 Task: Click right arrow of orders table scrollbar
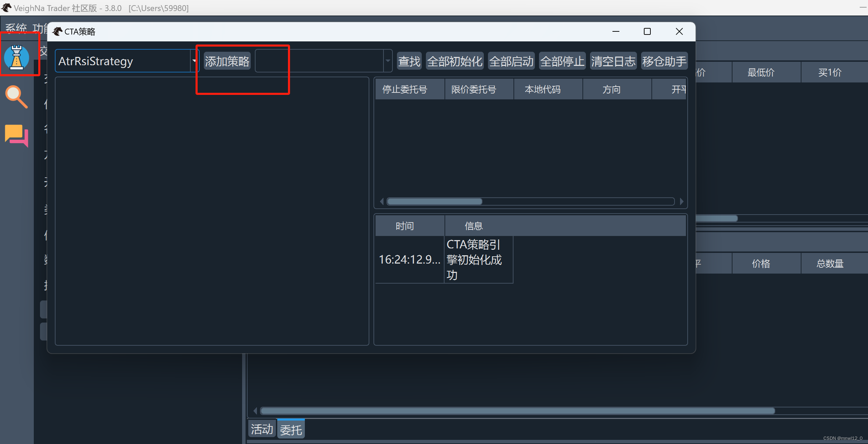coord(681,201)
